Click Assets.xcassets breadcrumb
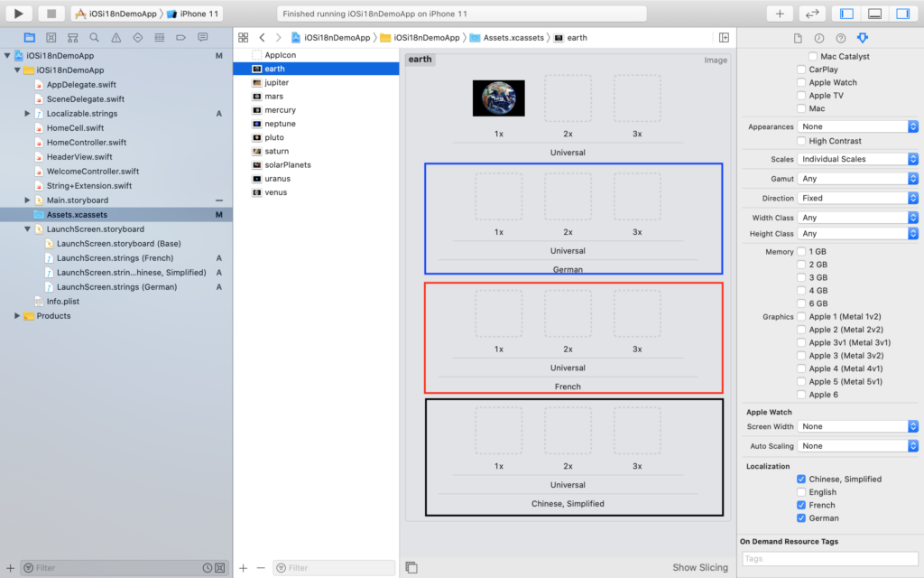Viewport: 924px width, 578px height. (x=507, y=37)
